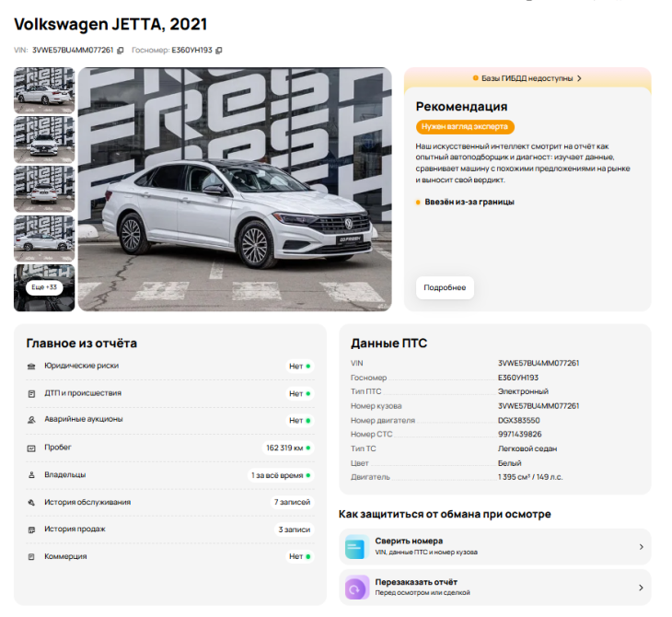
Task: Click the Нужен взгляд эксперта badge
Action: point(465,126)
